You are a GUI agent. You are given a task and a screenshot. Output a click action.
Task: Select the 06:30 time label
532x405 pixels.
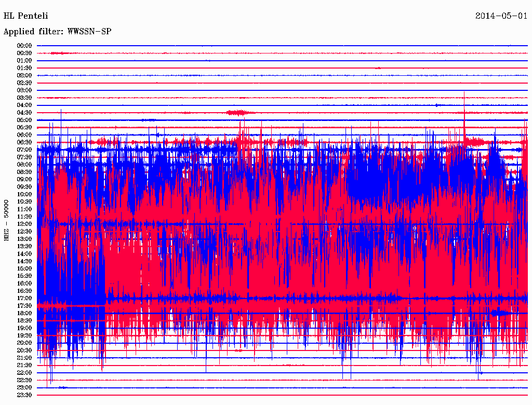click(x=24, y=142)
